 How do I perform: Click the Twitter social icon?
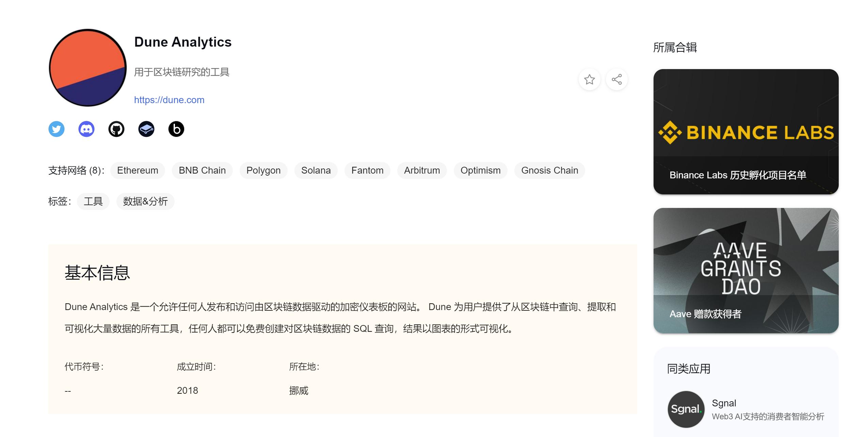click(x=57, y=129)
